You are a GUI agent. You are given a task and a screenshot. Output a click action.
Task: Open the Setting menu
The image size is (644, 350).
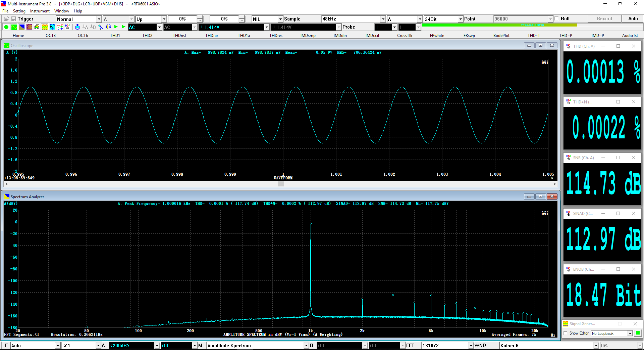pos(19,11)
